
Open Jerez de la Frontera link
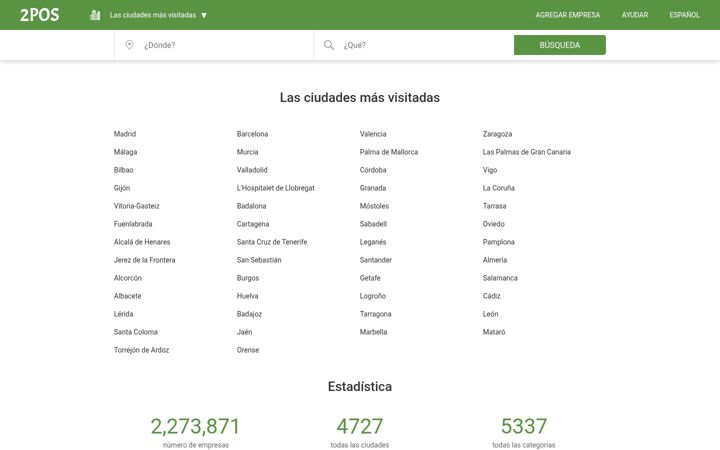(x=145, y=260)
